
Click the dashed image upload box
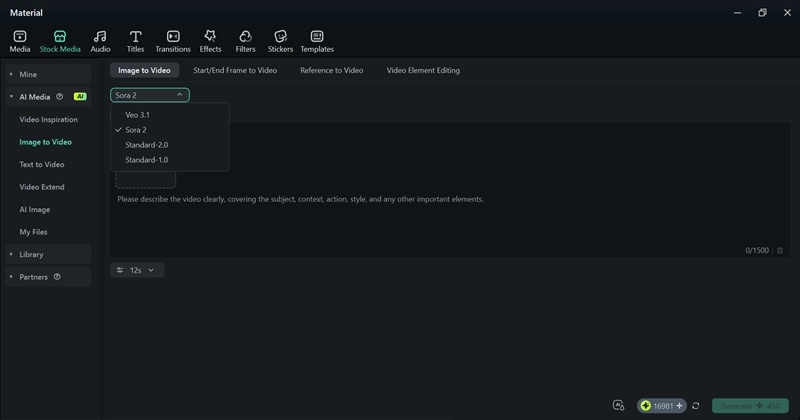pyautogui.click(x=145, y=180)
